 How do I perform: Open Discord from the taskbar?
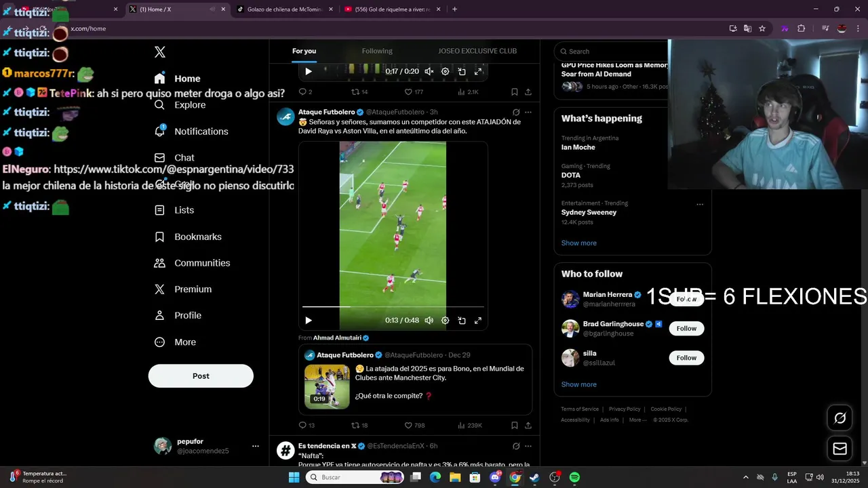(496, 477)
